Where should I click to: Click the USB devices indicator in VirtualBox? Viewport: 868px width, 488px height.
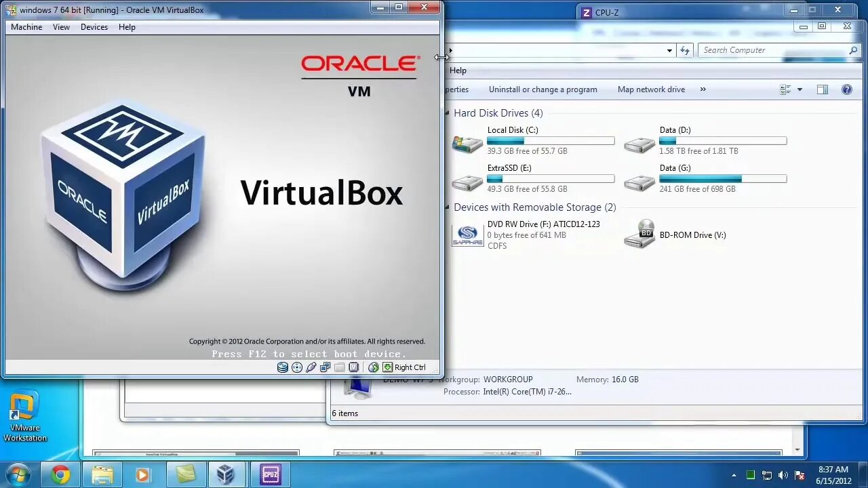click(x=311, y=367)
